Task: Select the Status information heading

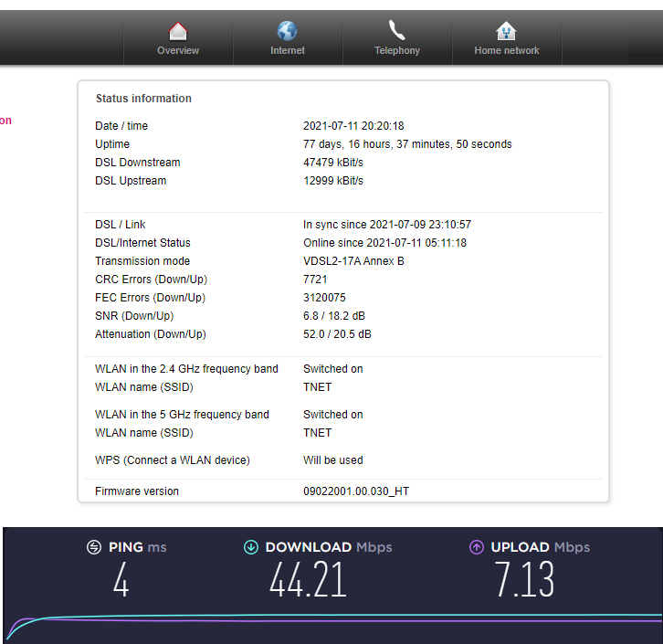Action: (x=143, y=99)
